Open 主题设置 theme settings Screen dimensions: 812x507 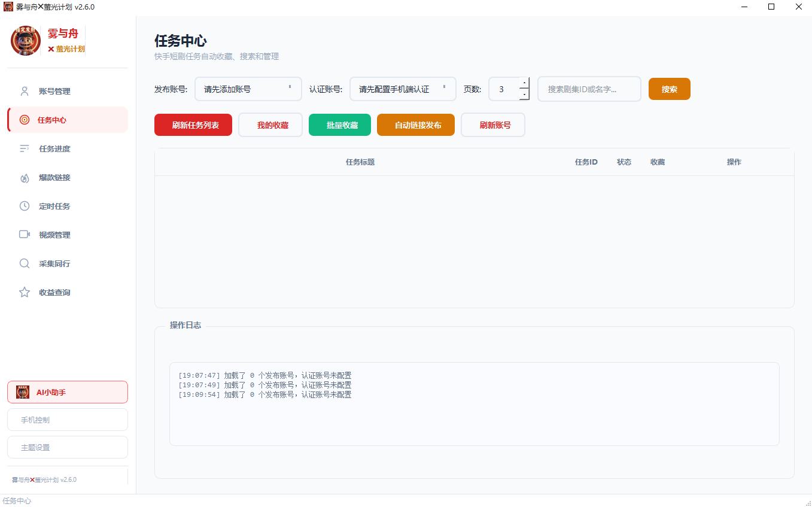(x=67, y=447)
